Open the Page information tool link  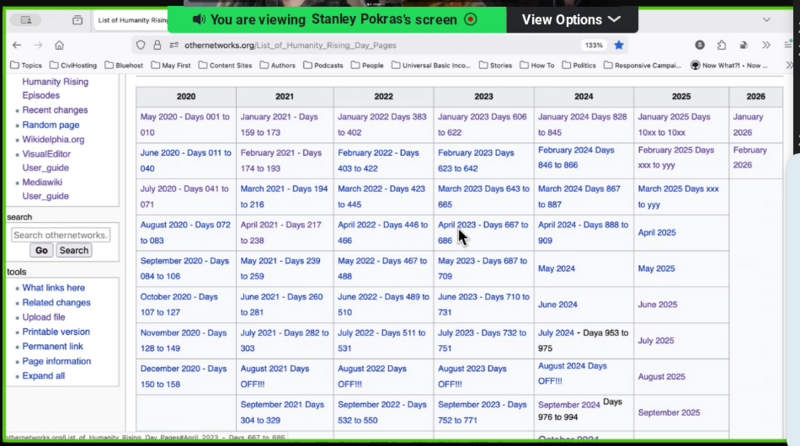pos(56,361)
